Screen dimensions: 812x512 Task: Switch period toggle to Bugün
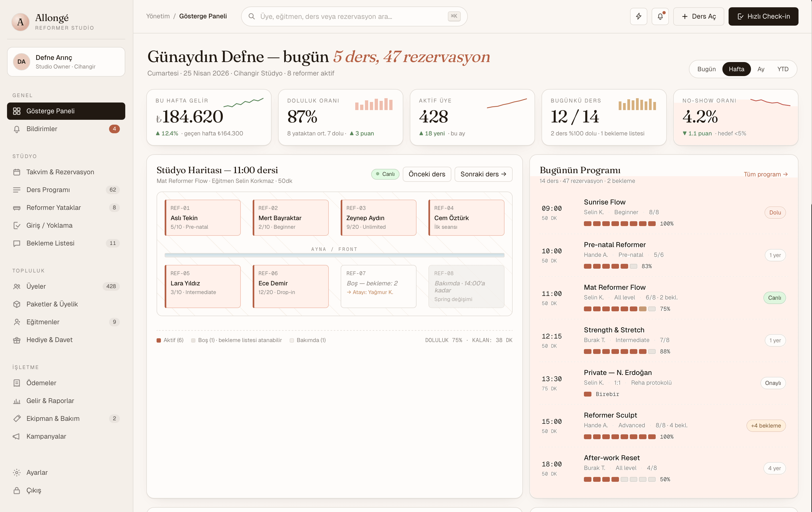tap(706, 69)
